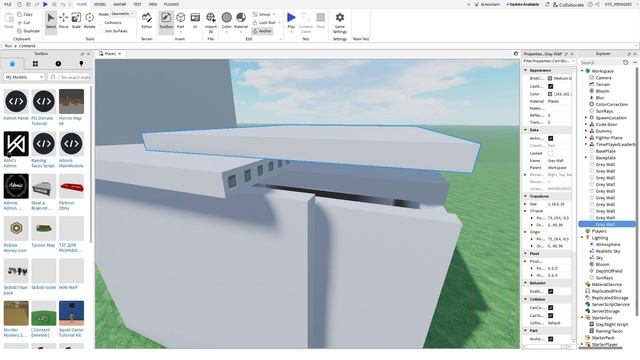Open the AVATAR ribbon tab

coord(120,4)
